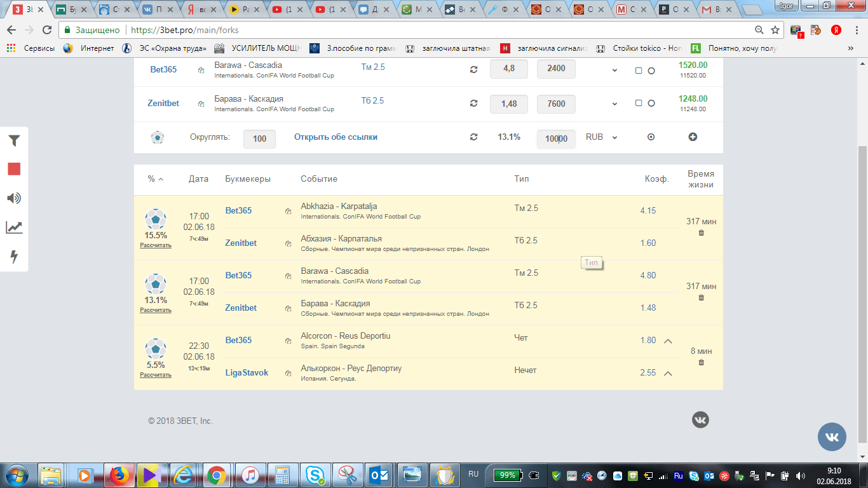Click the Округлять 100 rounding field
The width and height of the screenshot is (868, 488).
(259, 139)
